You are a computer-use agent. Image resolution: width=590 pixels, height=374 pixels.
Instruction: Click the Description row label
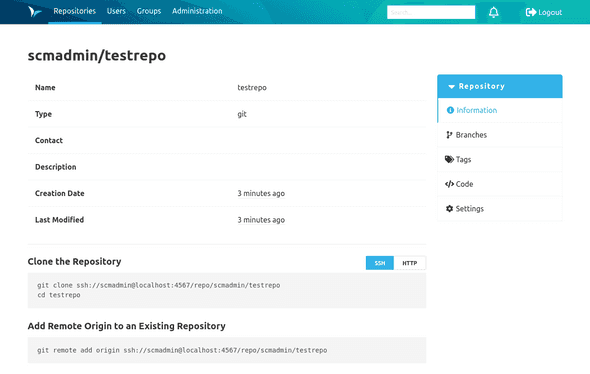click(x=56, y=167)
